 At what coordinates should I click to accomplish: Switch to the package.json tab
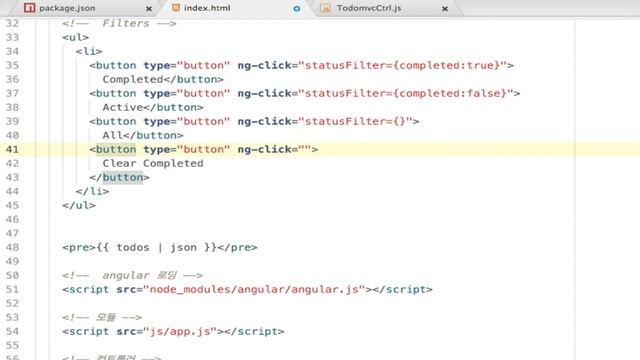point(67,8)
